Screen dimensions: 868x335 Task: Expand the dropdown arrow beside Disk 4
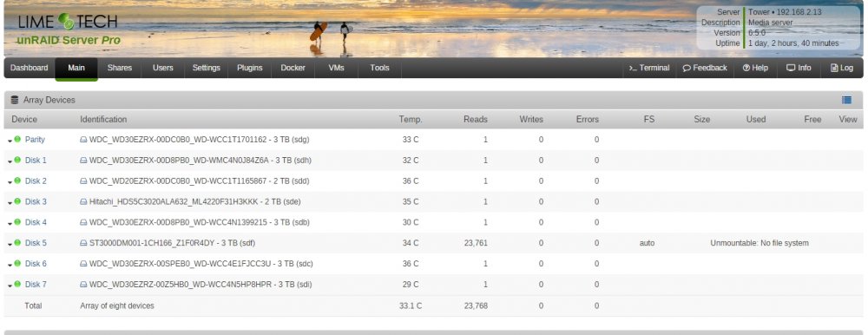10,224
